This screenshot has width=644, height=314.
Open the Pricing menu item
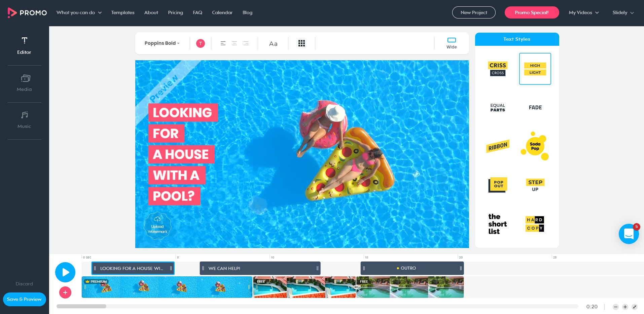click(x=175, y=12)
